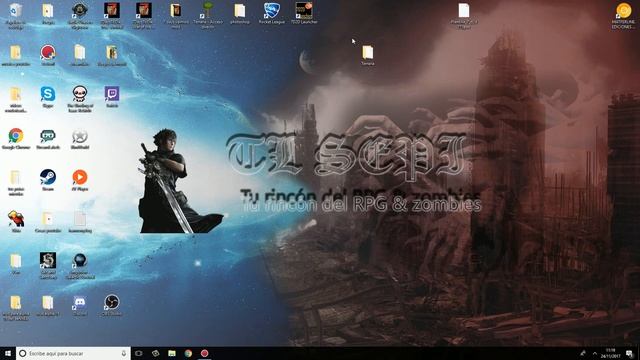Open the dark sphere shortcut beside the S icon
This screenshot has height=360, width=640.
pos(80,260)
